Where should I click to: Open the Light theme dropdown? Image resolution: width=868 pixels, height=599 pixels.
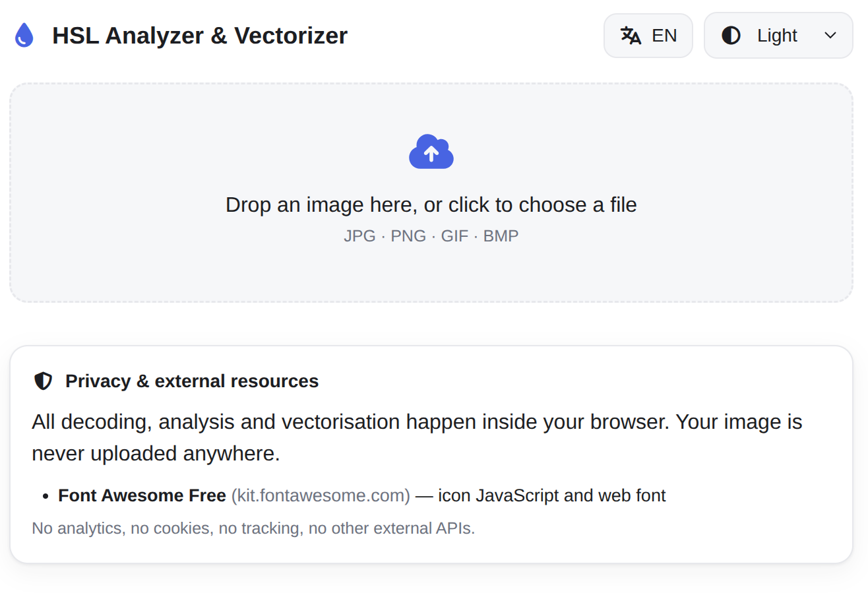pyautogui.click(x=778, y=36)
